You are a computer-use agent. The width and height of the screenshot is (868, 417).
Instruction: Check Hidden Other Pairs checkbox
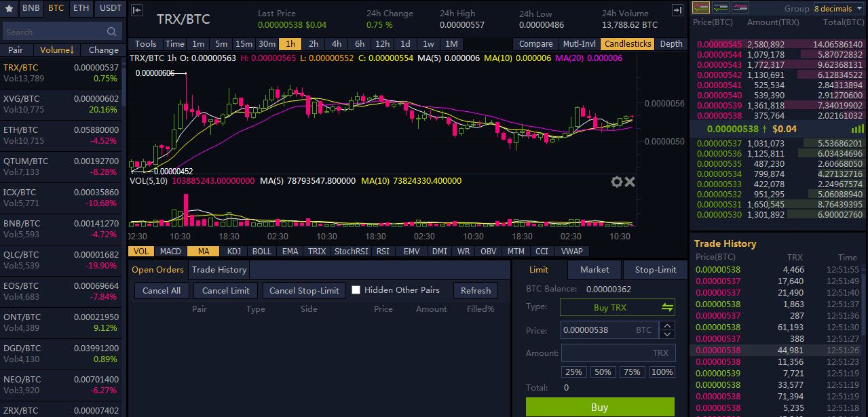click(x=356, y=290)
